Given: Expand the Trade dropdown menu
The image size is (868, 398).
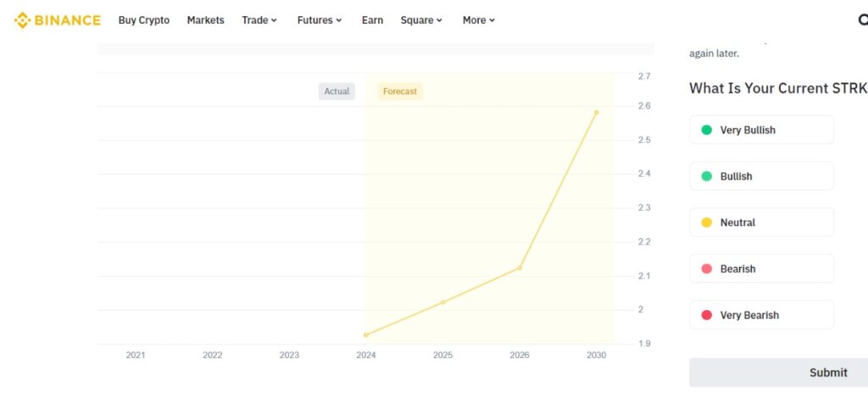Looking at the screenshot, I should (259, 20).
